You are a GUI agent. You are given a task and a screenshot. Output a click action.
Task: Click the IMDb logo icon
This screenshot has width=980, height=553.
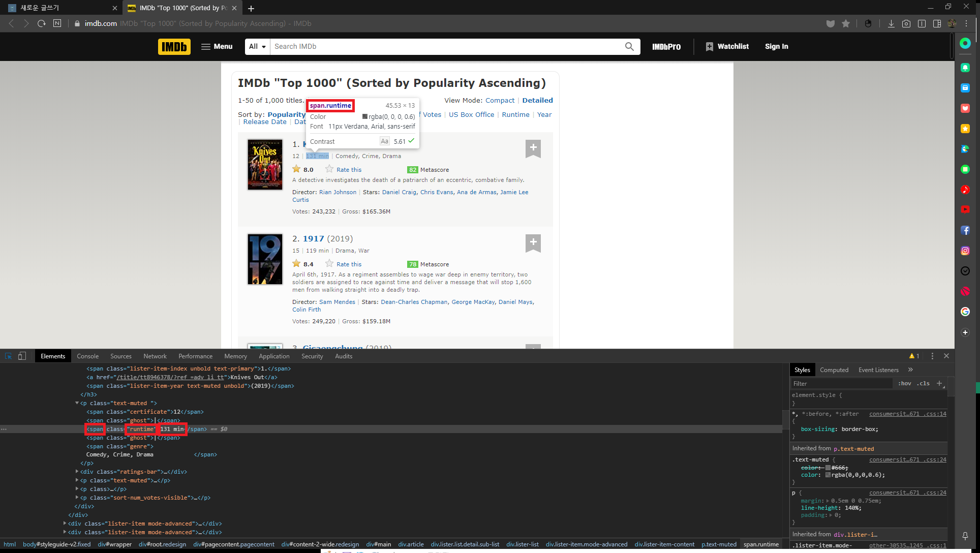(x=174, y=47)
